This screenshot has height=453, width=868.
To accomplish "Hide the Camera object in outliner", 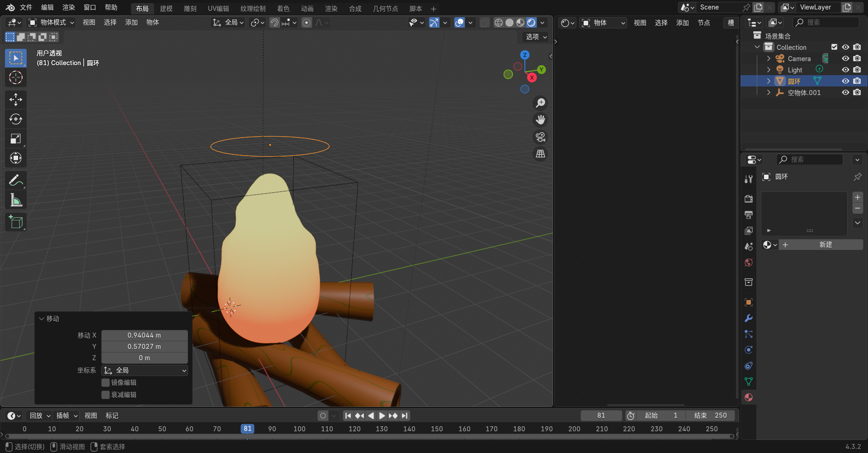I will (x=845, y=58).
